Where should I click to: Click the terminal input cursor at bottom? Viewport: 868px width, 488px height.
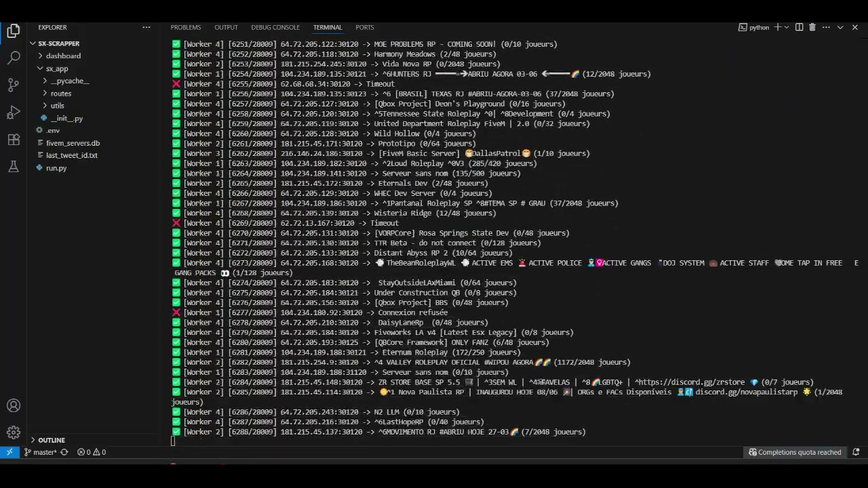click(x=174, y=441)
